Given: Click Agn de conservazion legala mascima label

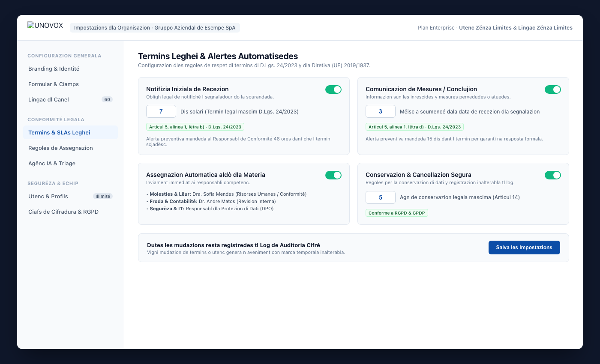Looking at the screenshot, I should click(x=460, y=197).
